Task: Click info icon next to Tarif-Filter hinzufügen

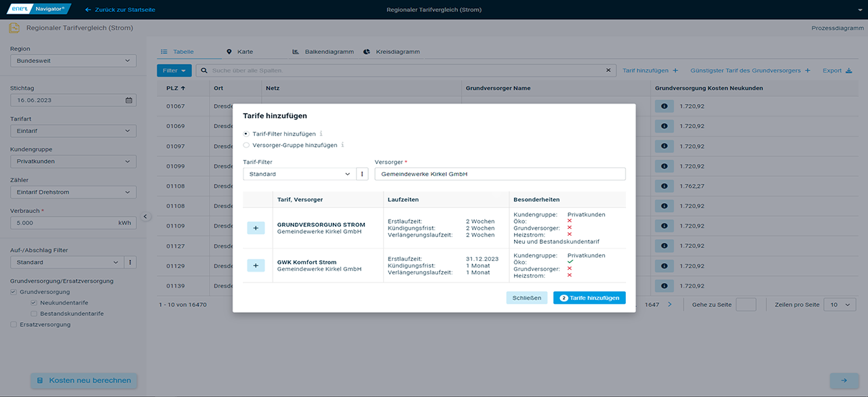Action: pos(321,134)
